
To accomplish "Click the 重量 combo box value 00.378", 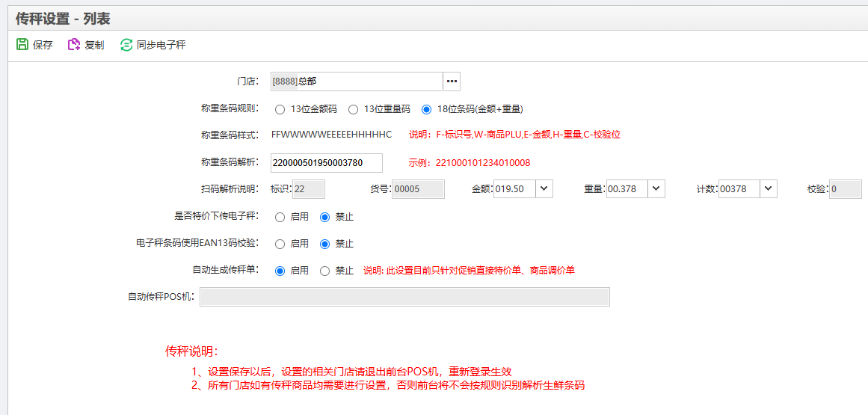I will click(627, 188).
